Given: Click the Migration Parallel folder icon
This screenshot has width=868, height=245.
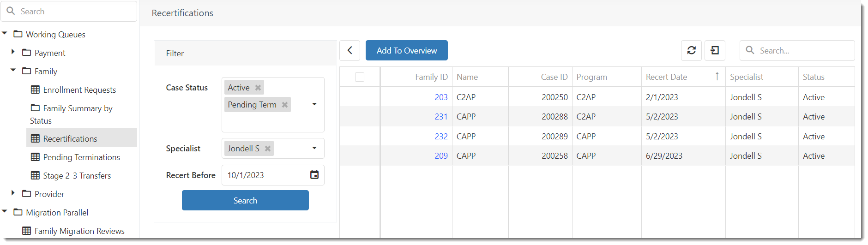Looking at the screenshot, I should (18, 212).
